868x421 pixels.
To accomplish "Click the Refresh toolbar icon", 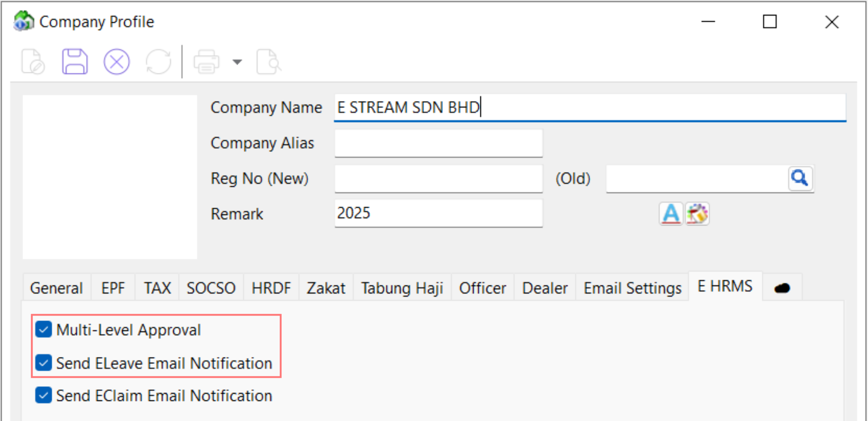I will pos(158,62).
